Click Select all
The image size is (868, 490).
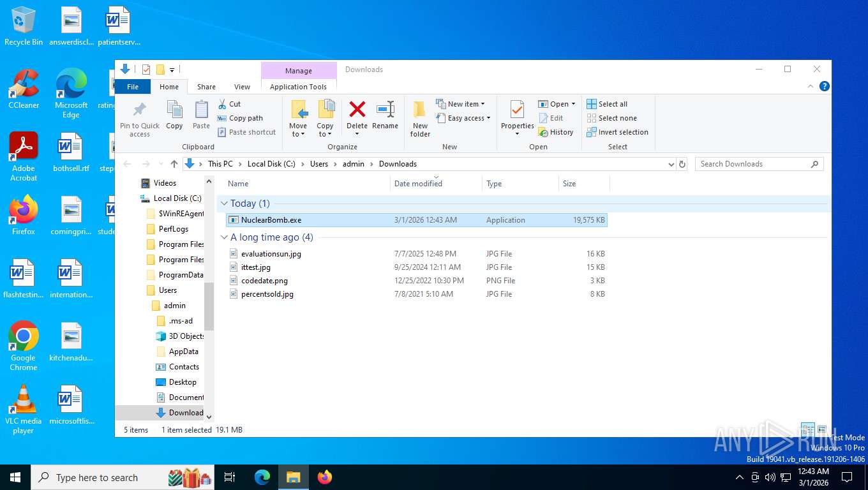click(607, 104)
